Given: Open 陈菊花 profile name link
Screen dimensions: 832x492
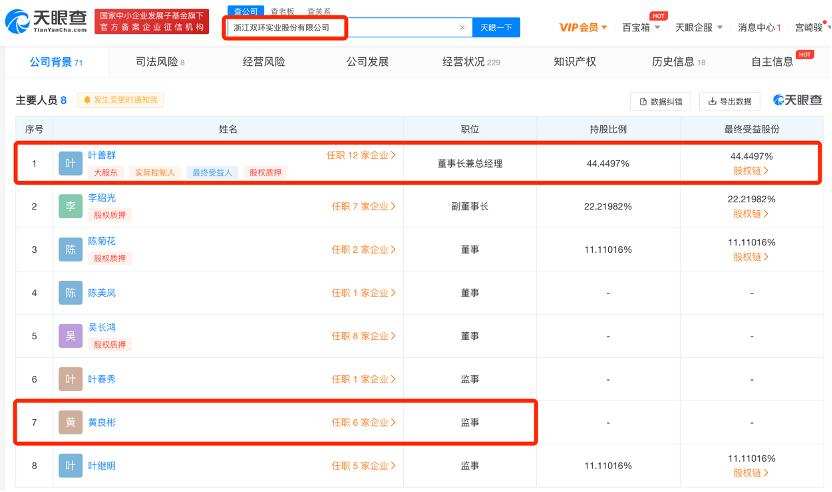Looking at the screenshot, I should 102,241.
